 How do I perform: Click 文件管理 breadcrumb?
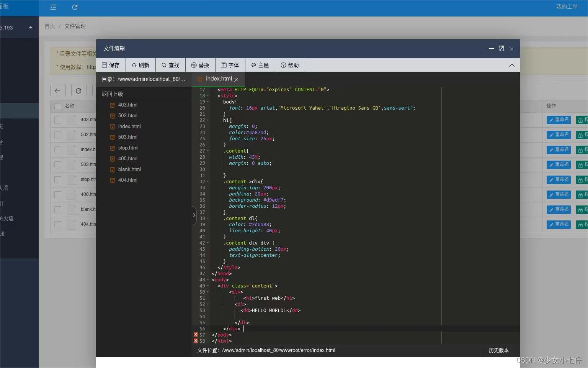(75, 26)
